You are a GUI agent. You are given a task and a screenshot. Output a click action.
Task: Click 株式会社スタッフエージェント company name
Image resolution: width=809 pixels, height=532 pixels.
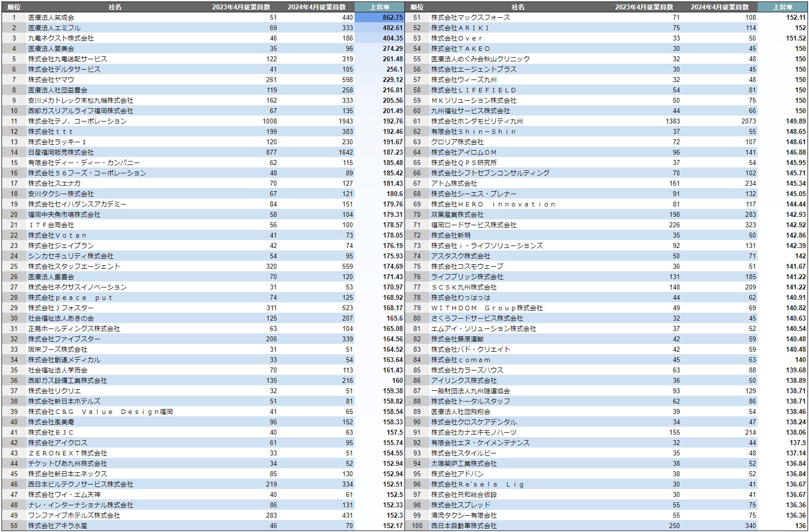pos(74,266)
